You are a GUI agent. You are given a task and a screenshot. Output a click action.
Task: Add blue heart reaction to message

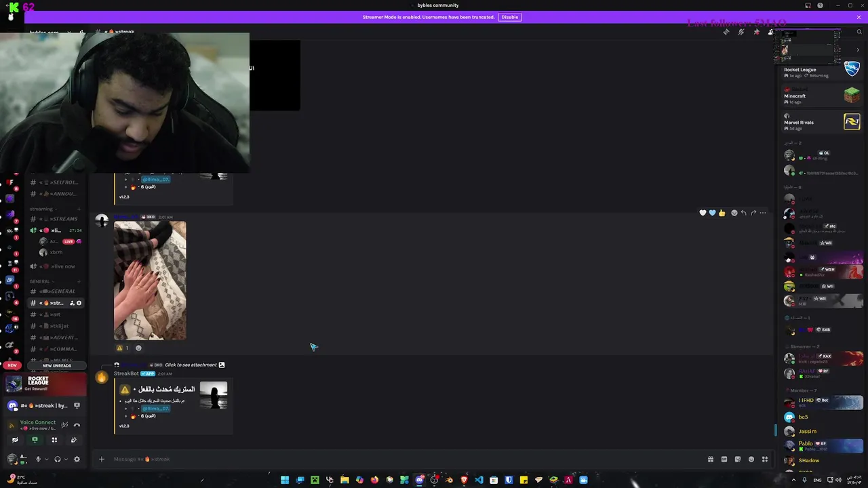(x=712, y=213)
